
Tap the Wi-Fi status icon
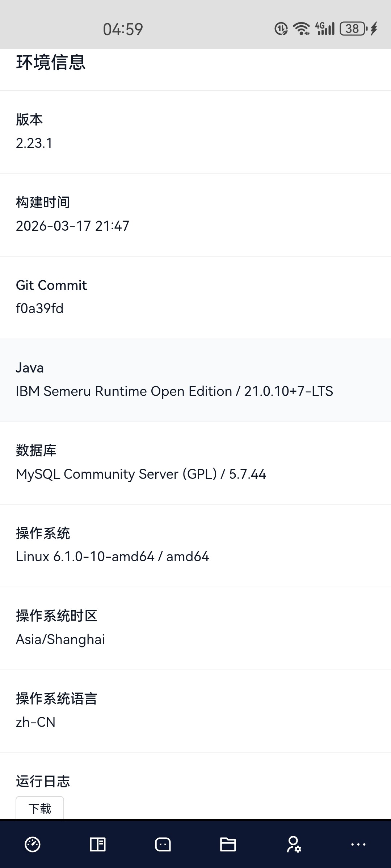(302, 29)
